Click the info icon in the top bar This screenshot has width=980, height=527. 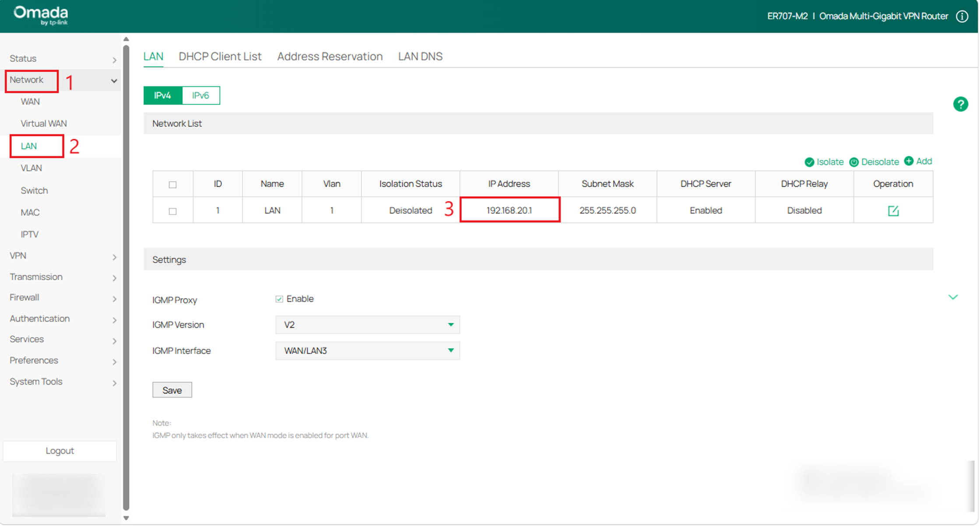point(962,16)
